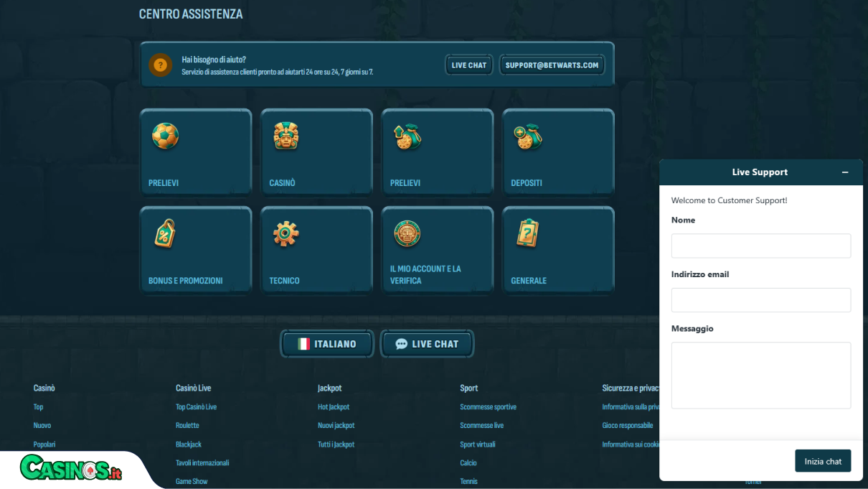Image resolution: width=868 pixels, height=489 pixels.
Task: Open the Roulette link
Action: pyautogui.click(x=187, y=426)
